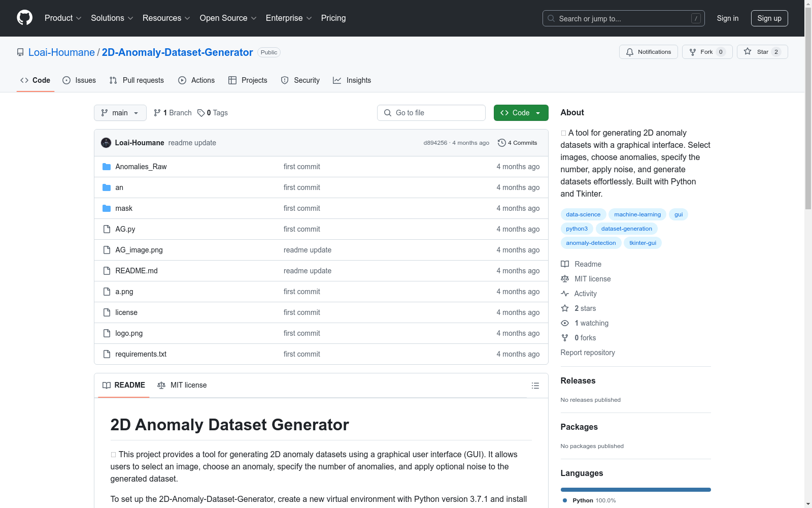Open the Pricing link
This screenshot has height=508, width=812.
pos(333,18)
